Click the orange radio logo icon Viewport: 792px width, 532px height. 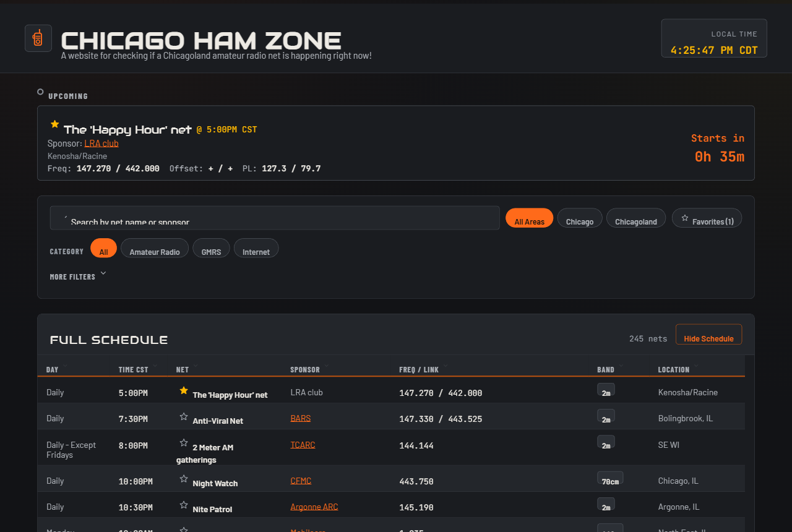[38, 38]
